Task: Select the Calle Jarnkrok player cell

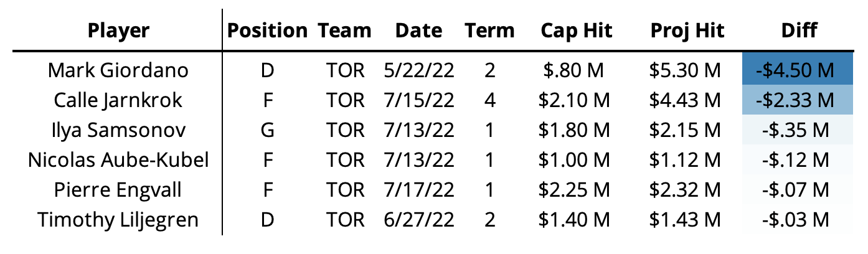Action: 118,100
